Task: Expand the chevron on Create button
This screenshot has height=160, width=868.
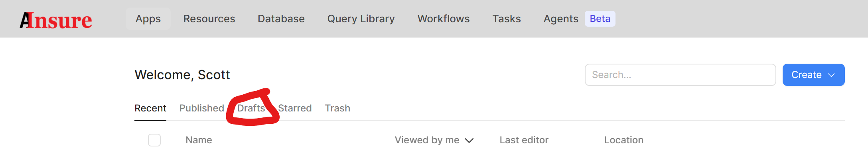Action: point(832,75)
